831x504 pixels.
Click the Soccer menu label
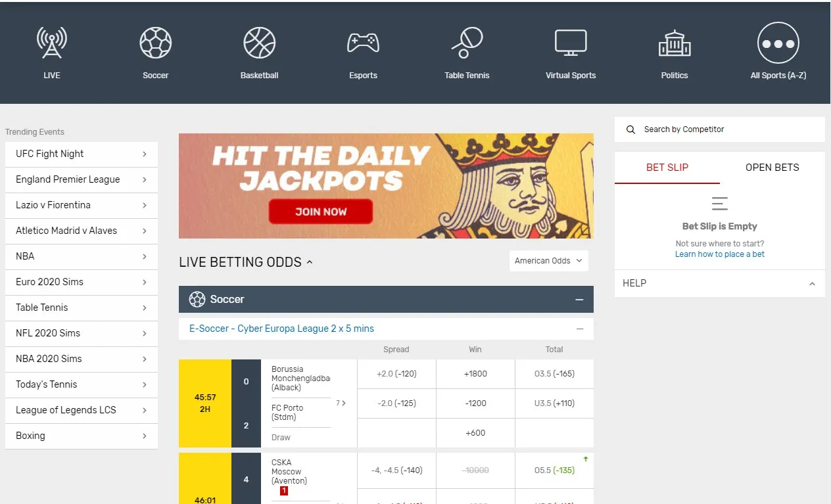pos(156,76)
